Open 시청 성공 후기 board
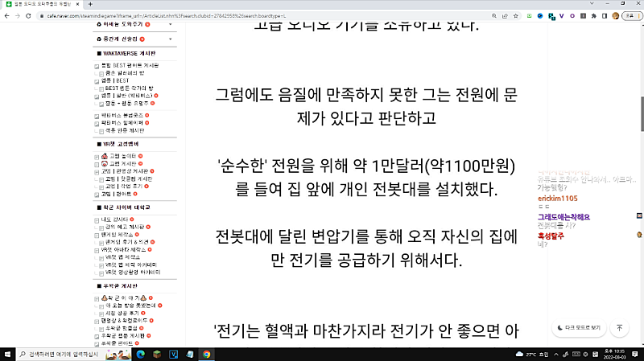The height and width of the screenshot is (361, 644). pos(122,314)
